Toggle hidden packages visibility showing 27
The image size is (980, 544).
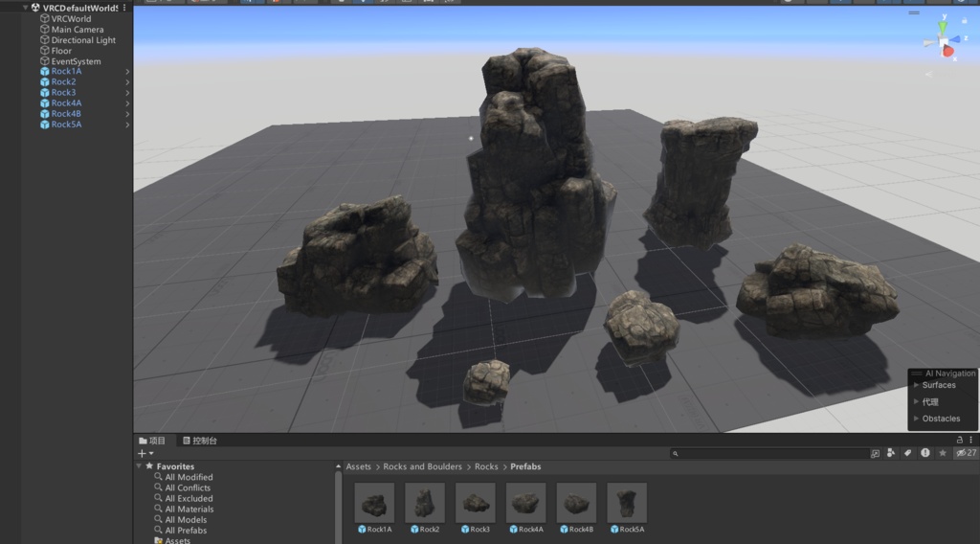tap(967, 453)
